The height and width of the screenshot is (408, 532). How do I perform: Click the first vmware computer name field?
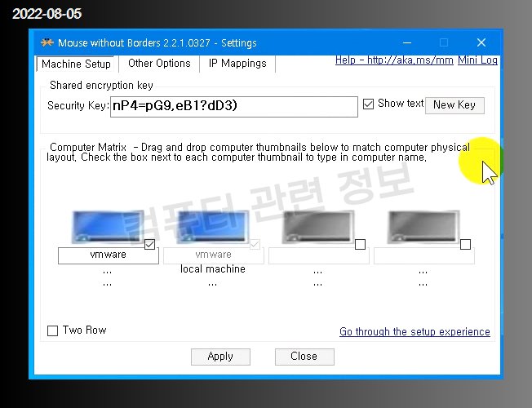(x=109, y=255)
